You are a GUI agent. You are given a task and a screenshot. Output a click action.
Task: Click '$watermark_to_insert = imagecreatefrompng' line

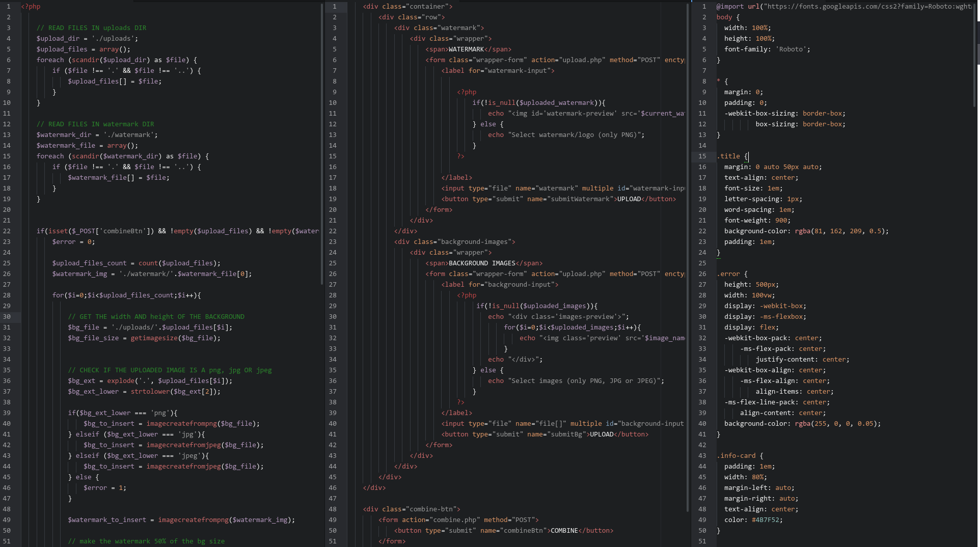[x=181, y=520]
